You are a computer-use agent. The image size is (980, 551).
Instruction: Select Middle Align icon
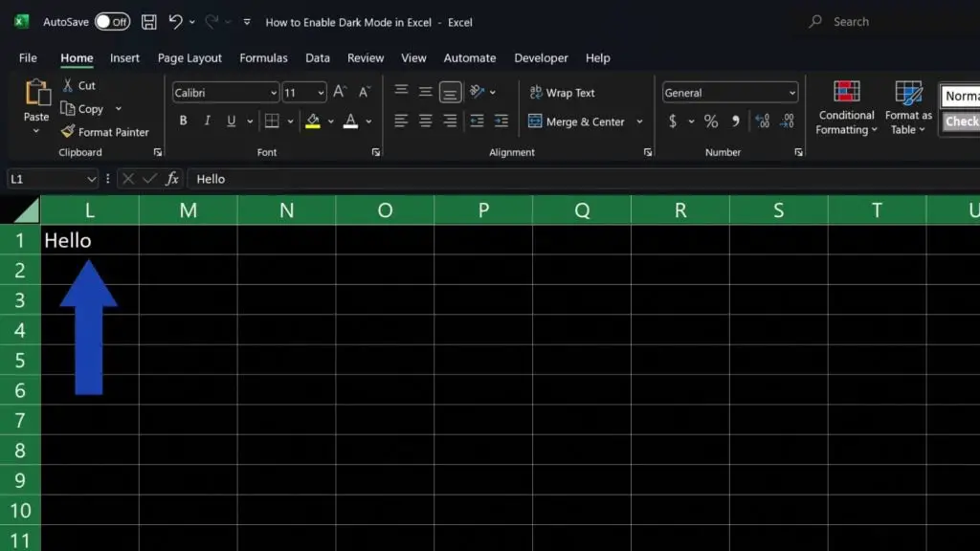point(426,92)
